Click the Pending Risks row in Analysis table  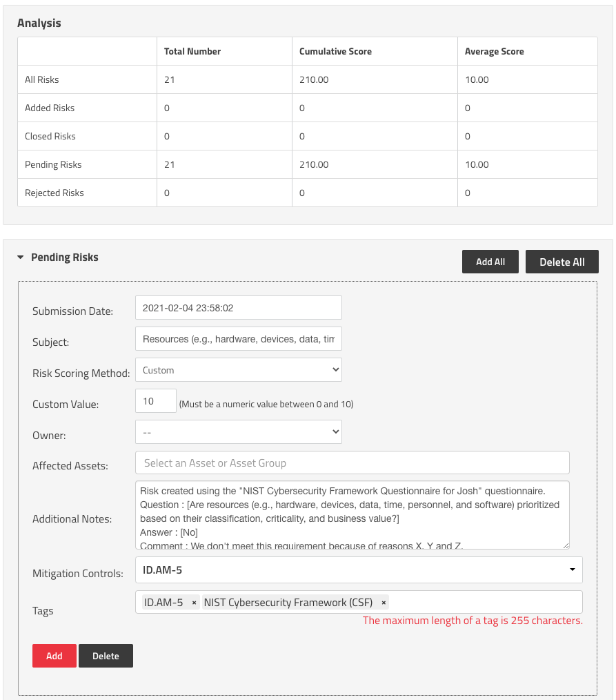tap(53, 164)
